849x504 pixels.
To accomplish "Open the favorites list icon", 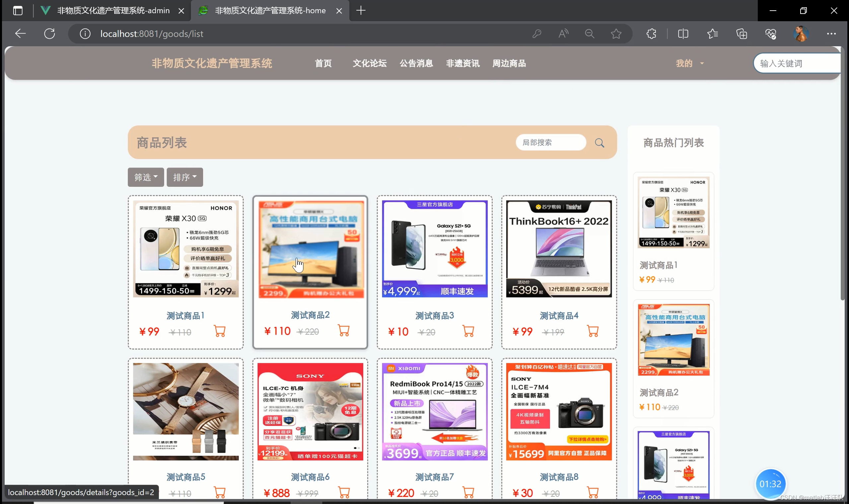I will coord(713,34).
